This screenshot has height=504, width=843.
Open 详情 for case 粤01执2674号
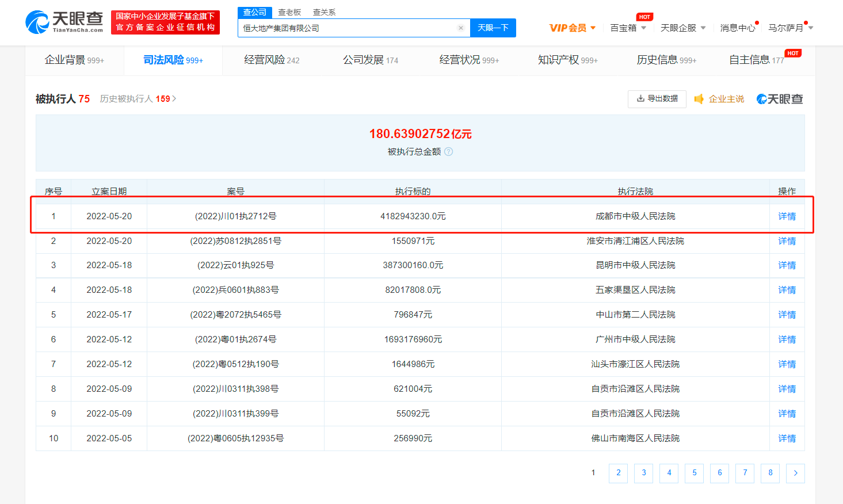tap(787, 339)
